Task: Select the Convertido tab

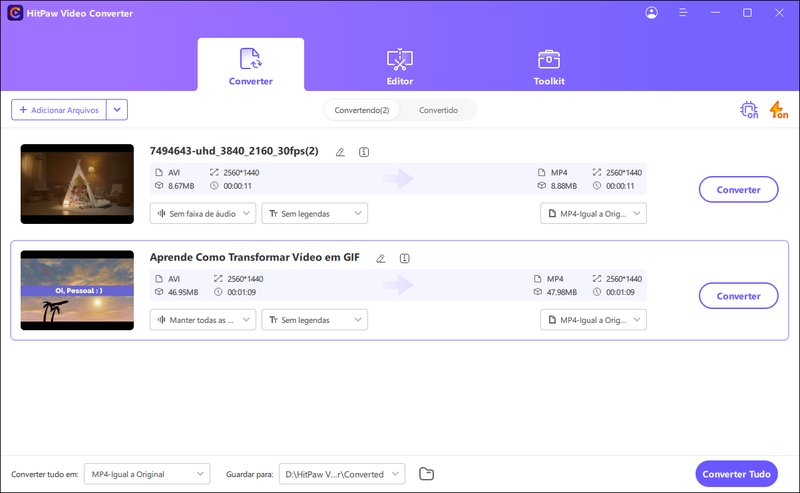Action: [438, 110]
